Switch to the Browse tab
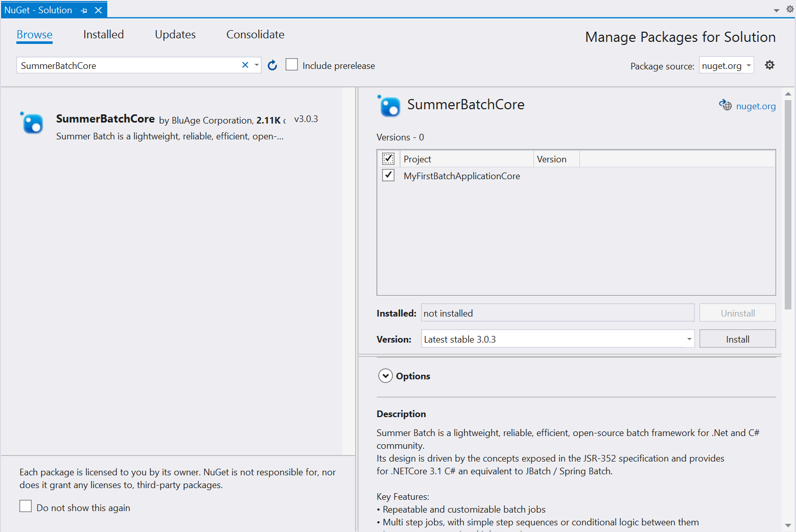 [x=35, y=34]
